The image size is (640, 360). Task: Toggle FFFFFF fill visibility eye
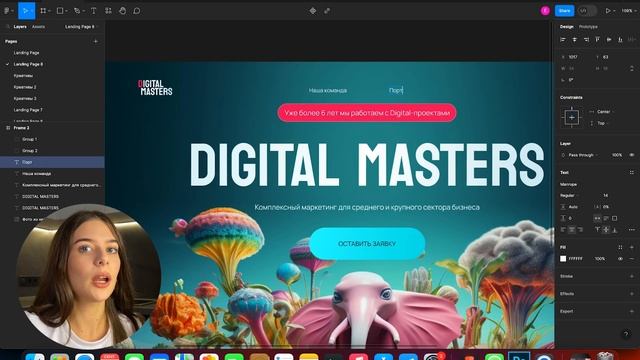[620, 259]
